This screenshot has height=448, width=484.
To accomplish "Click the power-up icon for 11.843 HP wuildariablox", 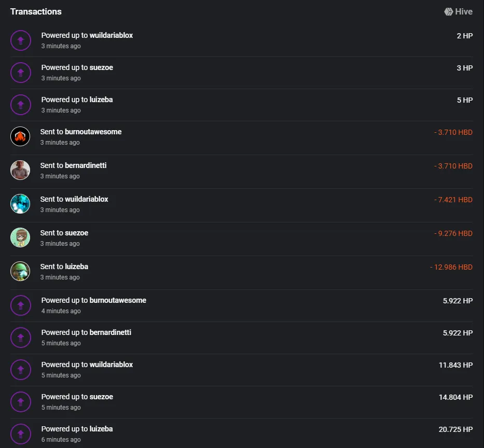I will [x=21, y=370].
